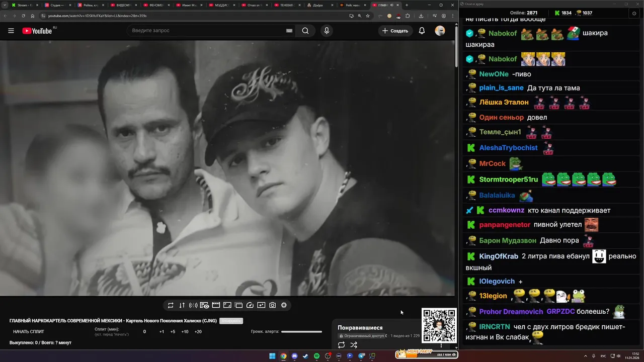Toggle playlist loop in 'Понравившиеся' panel
This screenshot has width=644, height=362.
[x=341, y=345]
